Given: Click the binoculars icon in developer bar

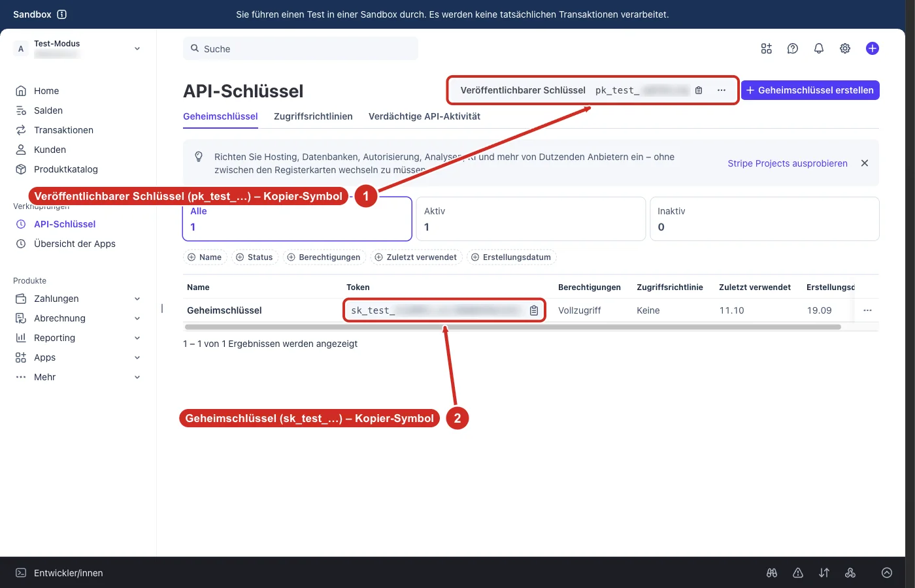Looking at the screenshot, I should 772,573.
